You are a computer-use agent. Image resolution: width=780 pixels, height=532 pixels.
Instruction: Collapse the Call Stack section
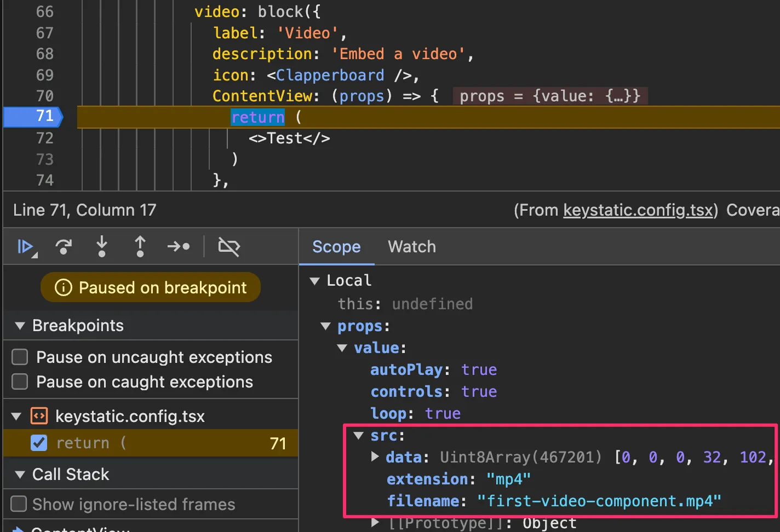click(20, 475)
